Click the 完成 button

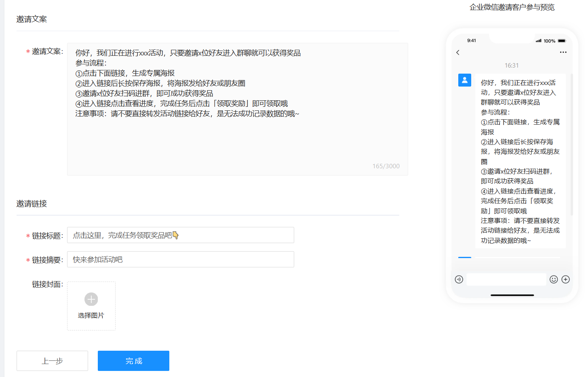point(133,361)
